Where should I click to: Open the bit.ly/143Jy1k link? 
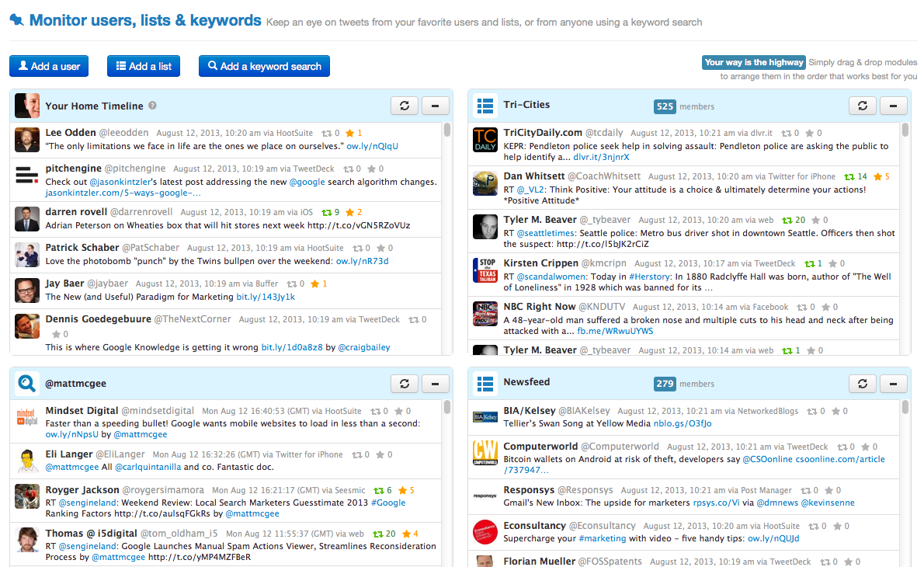tap(266, 297)
